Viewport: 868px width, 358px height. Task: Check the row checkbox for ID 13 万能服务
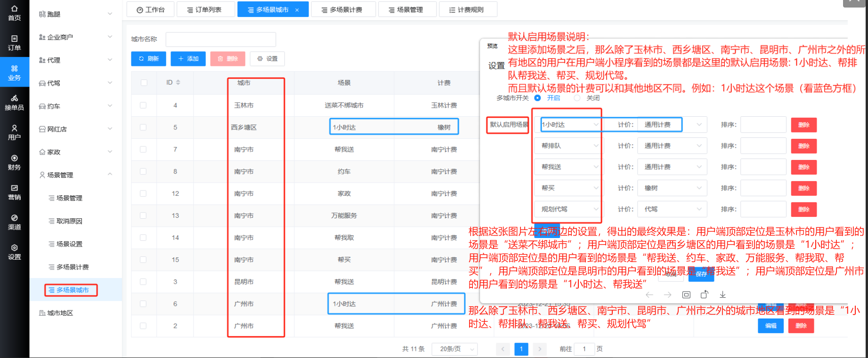143,215
